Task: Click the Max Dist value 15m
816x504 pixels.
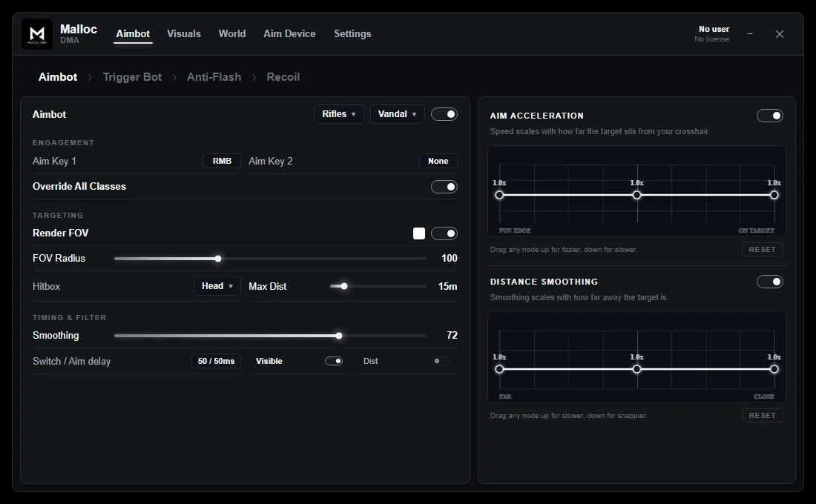Action: [x=447, y=286]
